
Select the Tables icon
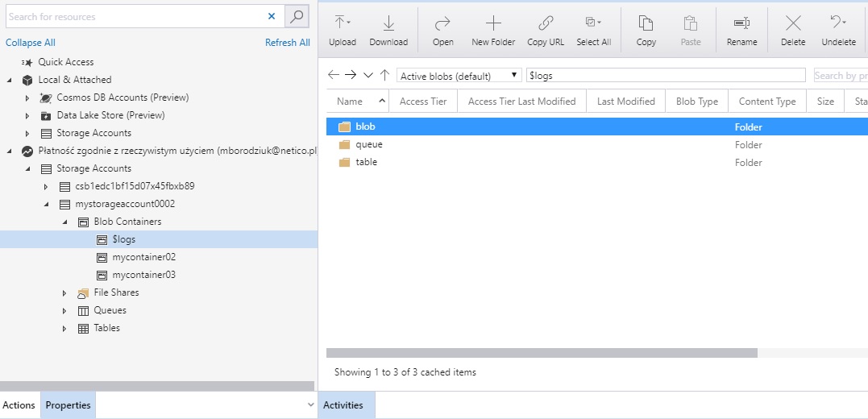click(x=83, y=328)
